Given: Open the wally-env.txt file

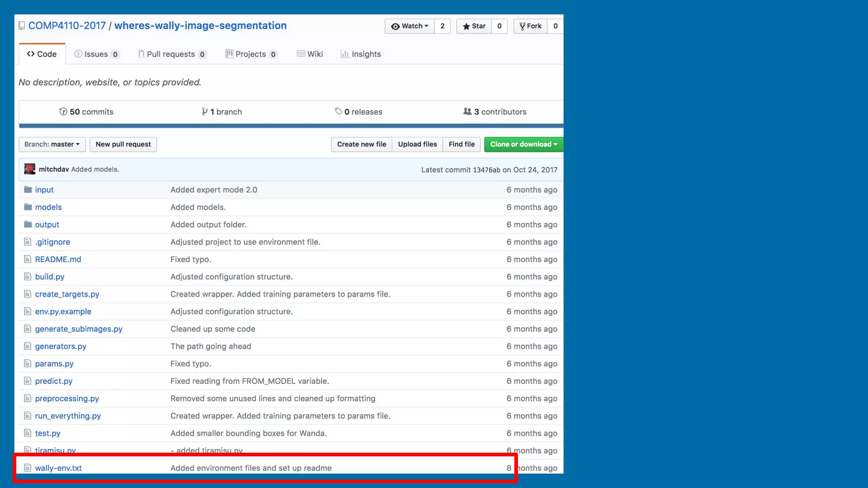Looking at the screenshot, I should 58,468.
